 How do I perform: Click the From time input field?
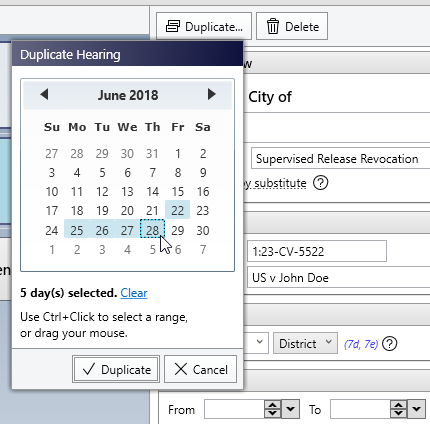pos(235,409)
